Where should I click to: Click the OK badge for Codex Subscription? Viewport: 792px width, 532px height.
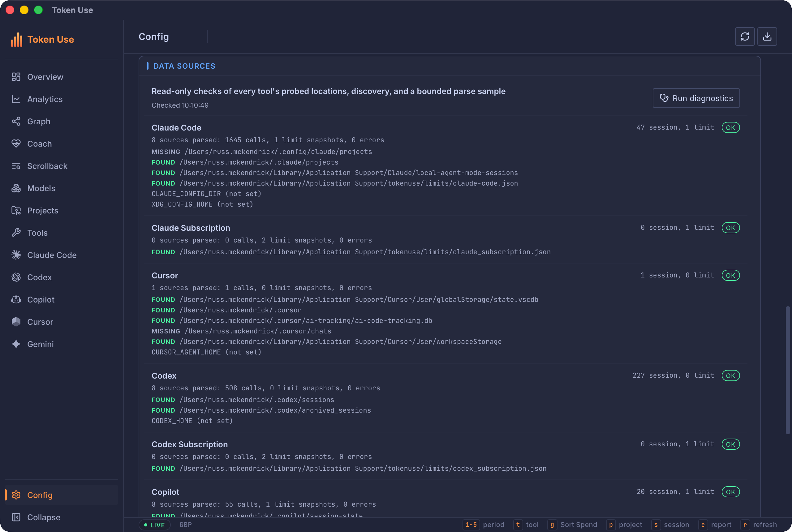[730, 444]
